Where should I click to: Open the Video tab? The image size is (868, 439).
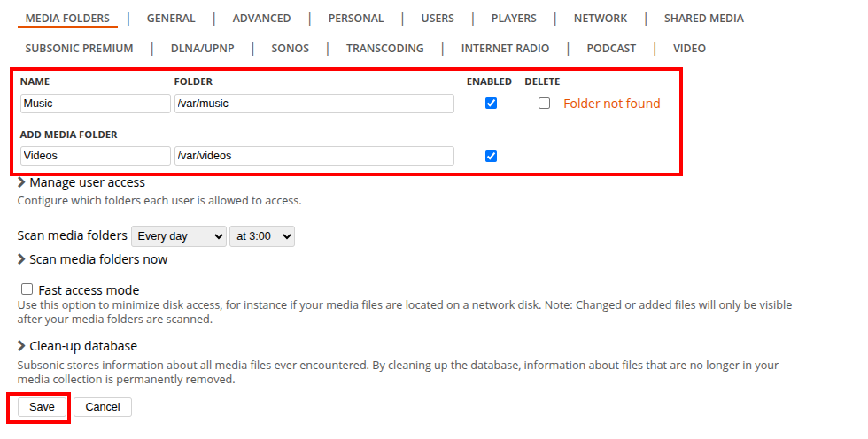pos(689,48)
